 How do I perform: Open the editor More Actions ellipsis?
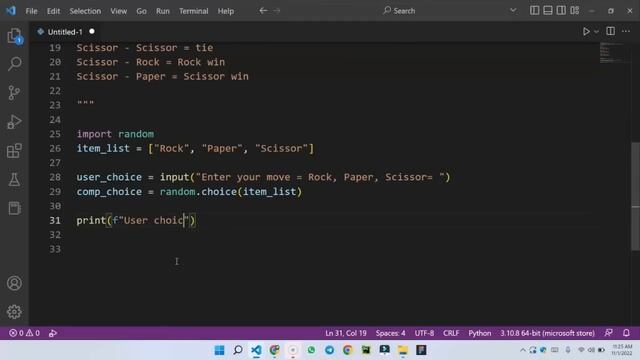pos(626,31)
